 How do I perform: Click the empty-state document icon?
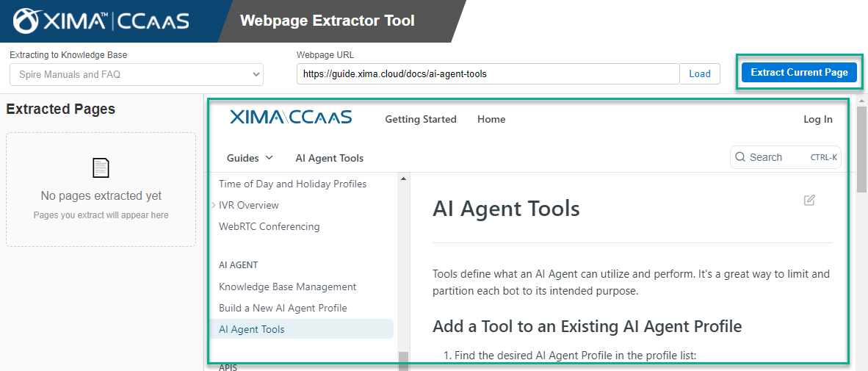click(101, 168)
